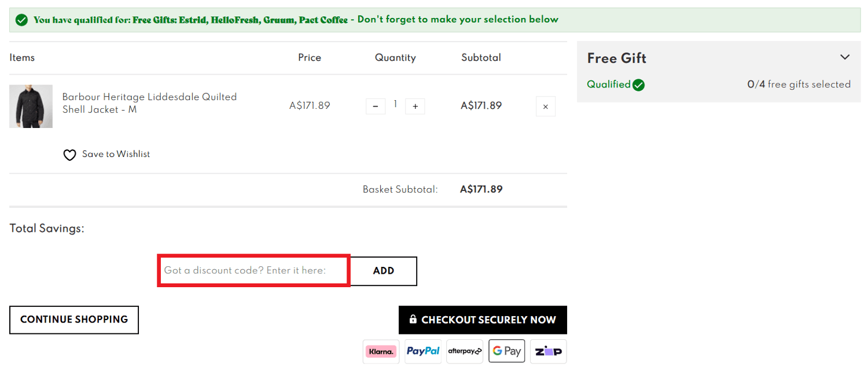Click the item price A$171.89 in Price column
Image resolution: width=868 pixels, height=378 pixels.
(310, 106)
